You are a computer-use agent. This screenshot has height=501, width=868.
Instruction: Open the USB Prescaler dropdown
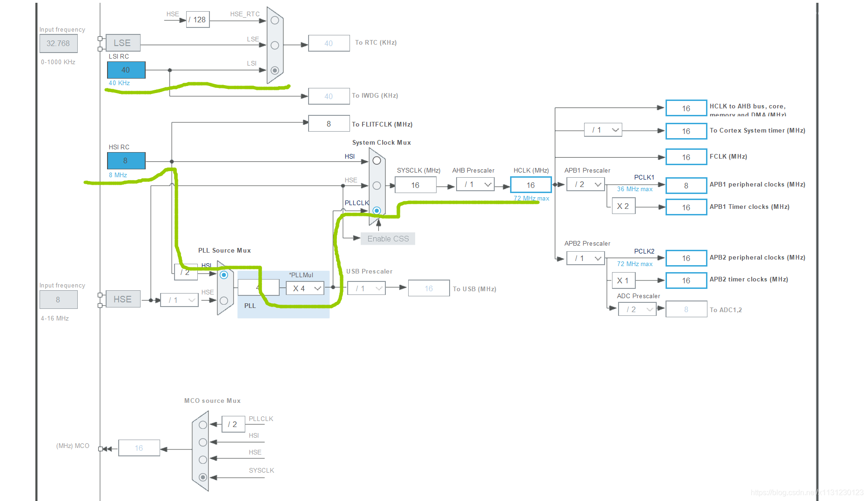(x=367, y=288)
